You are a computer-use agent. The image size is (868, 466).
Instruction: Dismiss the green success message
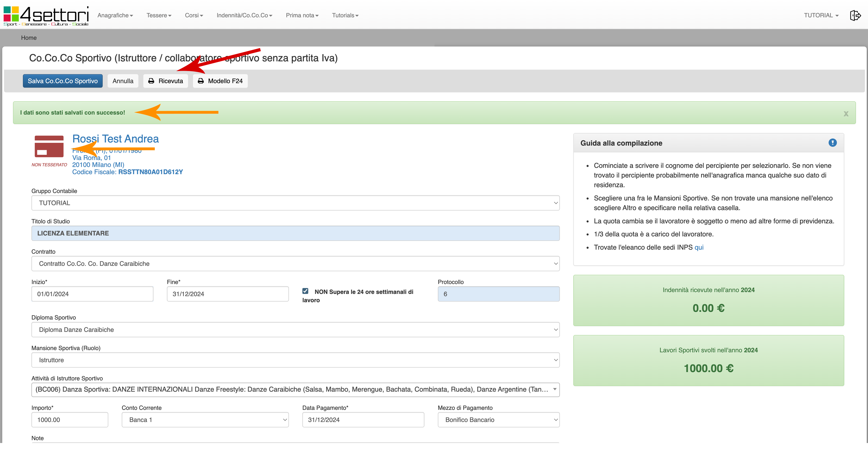(x=846, y=114)
